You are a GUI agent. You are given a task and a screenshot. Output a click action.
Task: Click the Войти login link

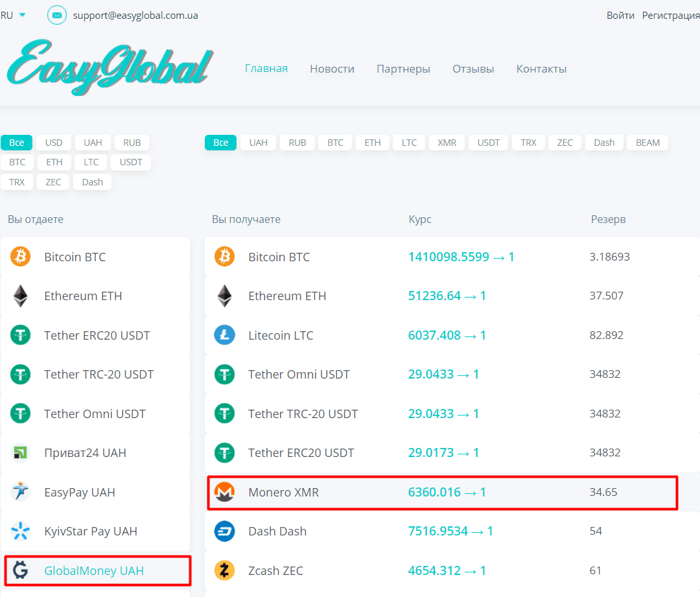point(620,14)
